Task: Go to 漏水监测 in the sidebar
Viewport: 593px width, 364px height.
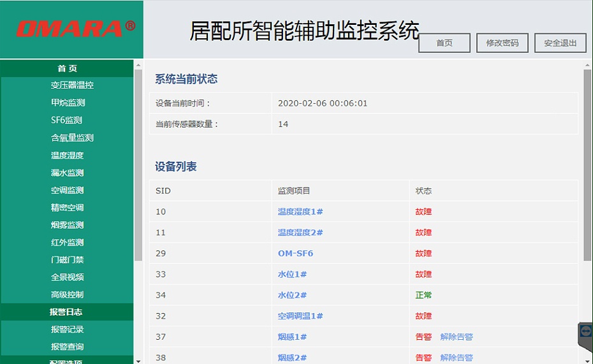Action: (x=68, y=173)
